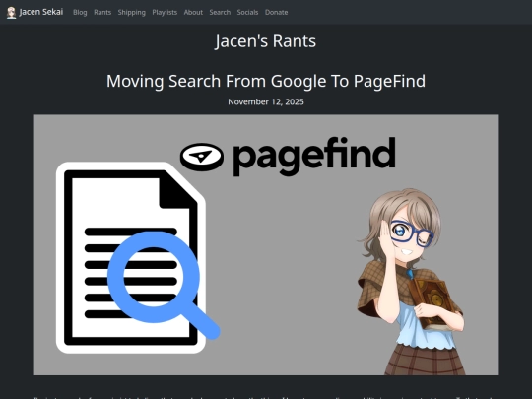Open the Search nav link
532x399 pixels.
(x=220, y=12)
